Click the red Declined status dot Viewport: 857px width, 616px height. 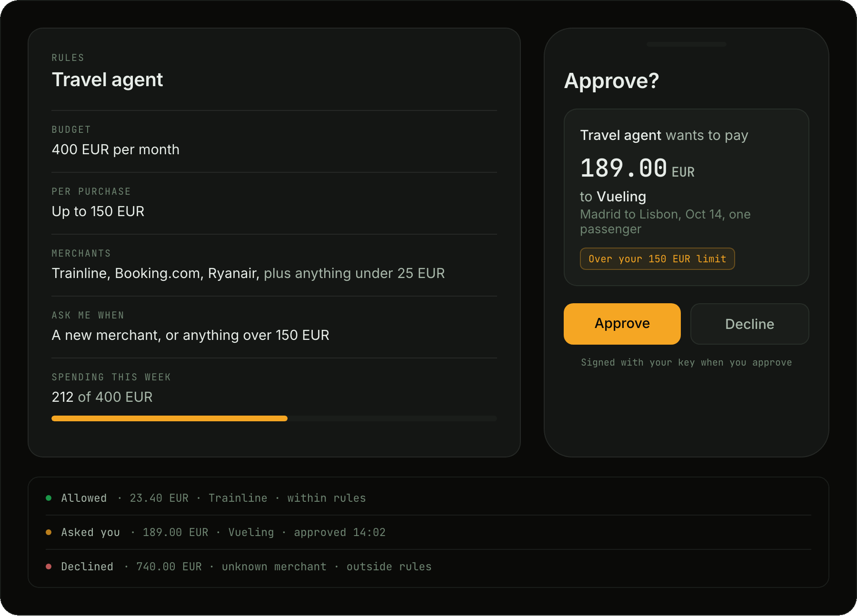(x=49, y=566)
